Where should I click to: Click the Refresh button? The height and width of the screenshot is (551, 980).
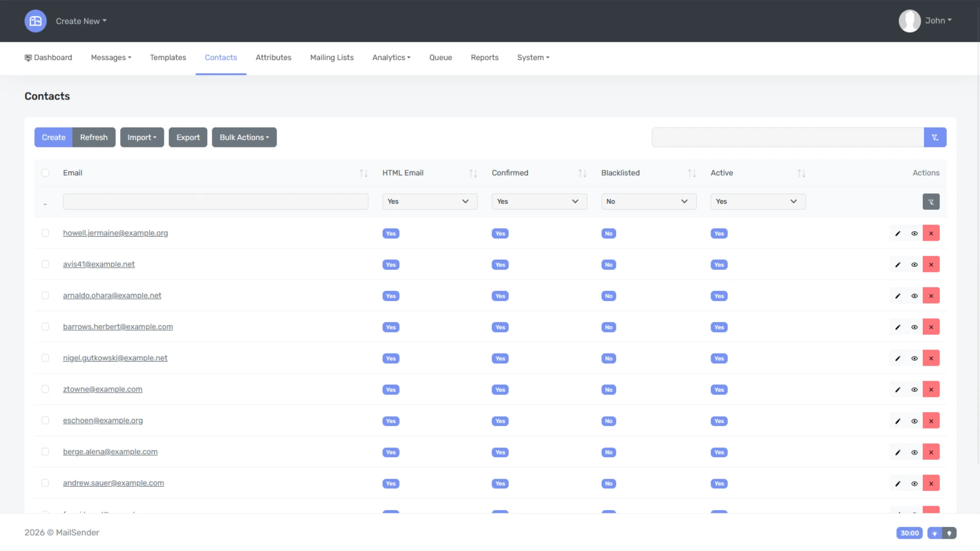94,137
